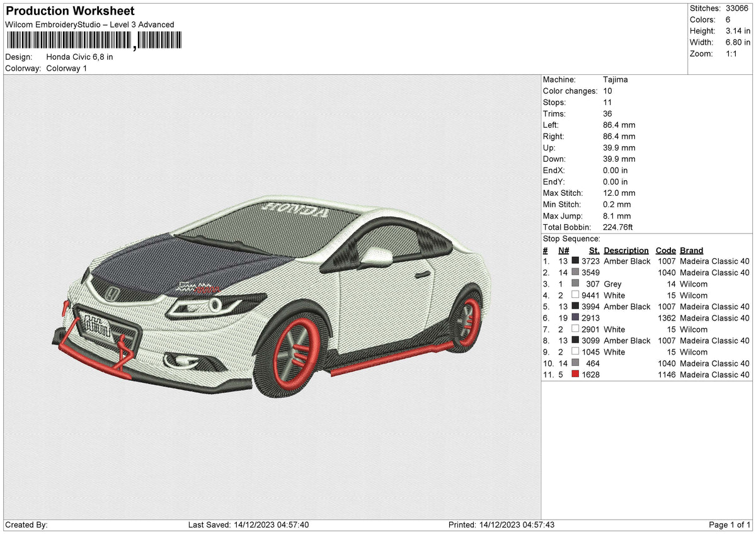This screenshot has width=756, height=534.
Task: Click the Trims value '36'
Action: click(608, 114)
